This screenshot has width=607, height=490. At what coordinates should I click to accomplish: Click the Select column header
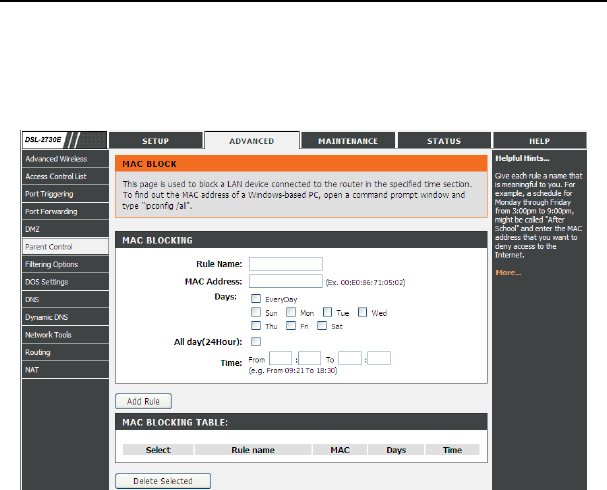tap(158, 450)
